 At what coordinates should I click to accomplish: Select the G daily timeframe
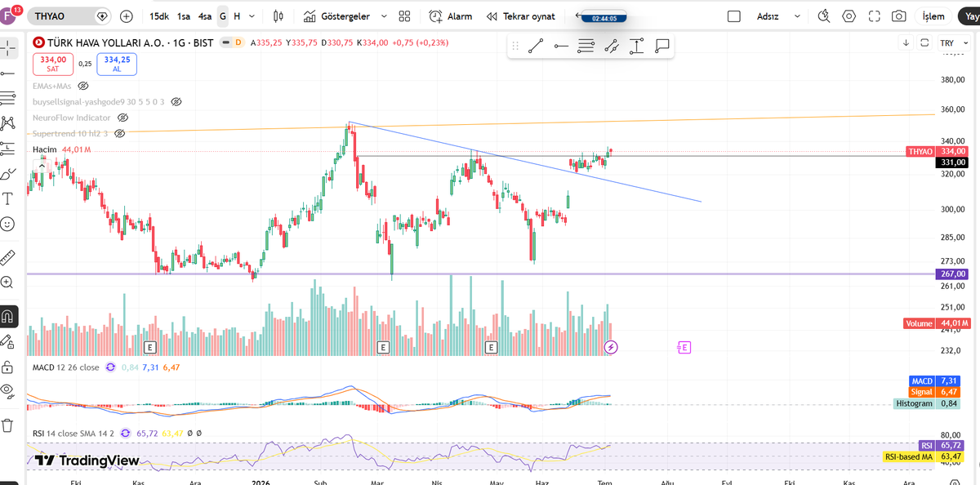point(223,16)
